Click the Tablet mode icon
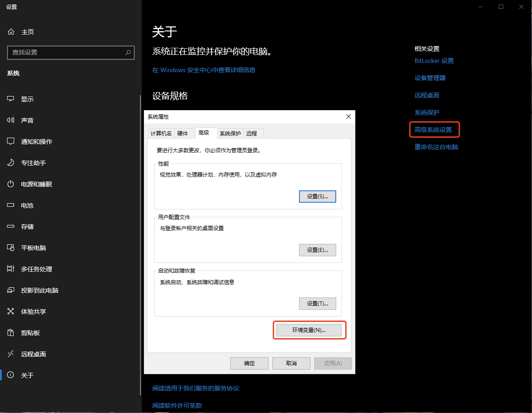This screenshot has width=532, height=413. click(11, 248)
